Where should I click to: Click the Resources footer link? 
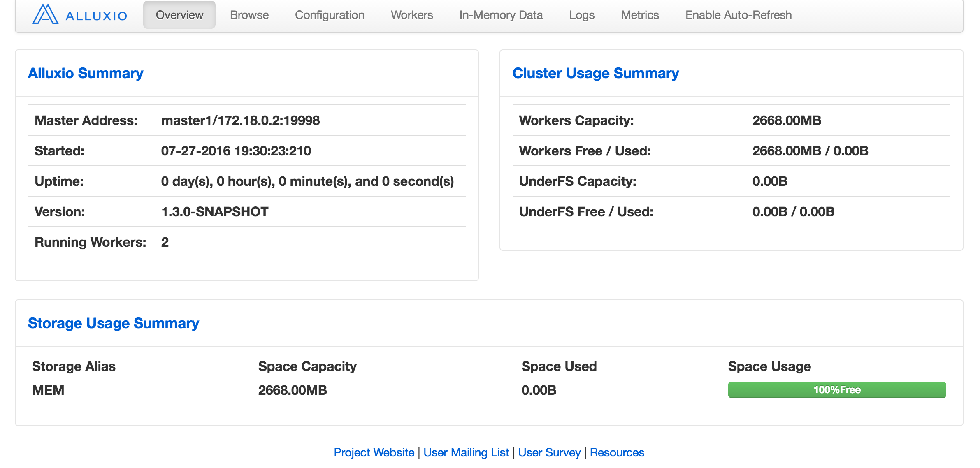617,452
